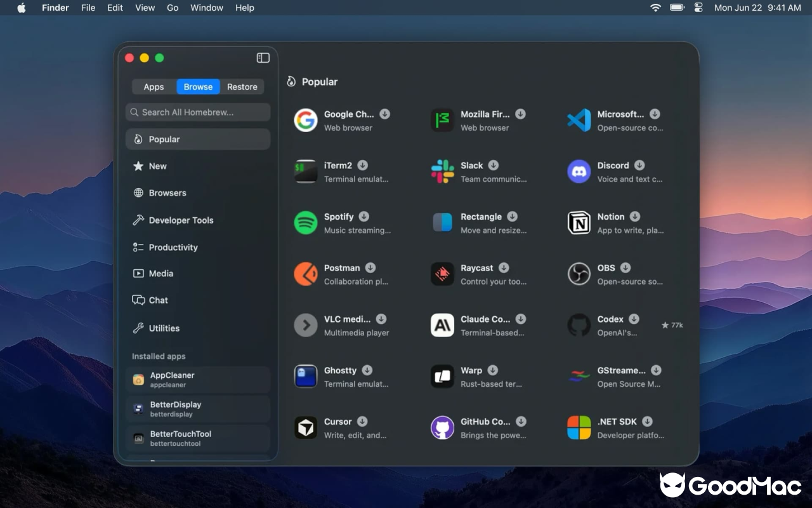Viewport: 812px width, 508px height.
Task: Click the iTerm2 terminal app icon
Action: point(306,171)
